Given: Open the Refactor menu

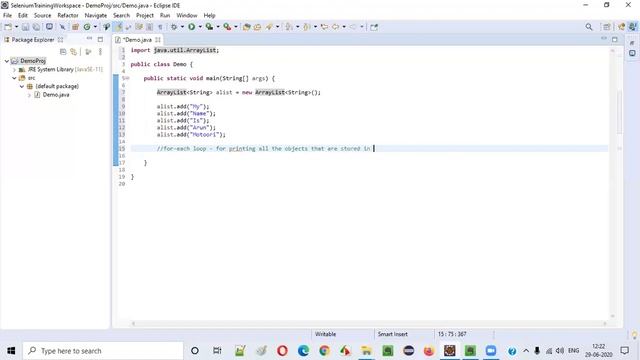Looking at the screenshot, I should pyautogui.click(x=68, y=16).
